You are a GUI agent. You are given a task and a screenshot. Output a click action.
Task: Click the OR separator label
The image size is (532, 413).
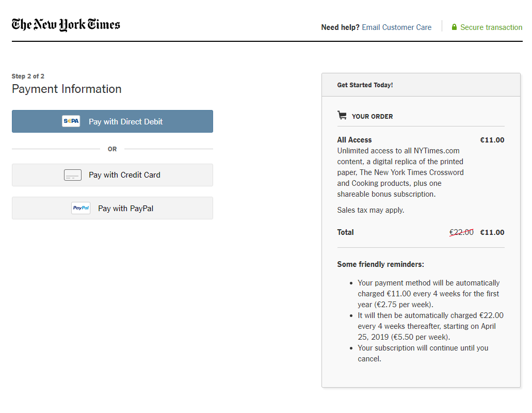tap(112, 149)
